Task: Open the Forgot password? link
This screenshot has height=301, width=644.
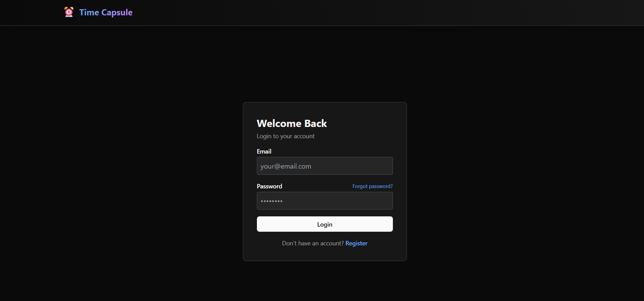Action: 372,186
